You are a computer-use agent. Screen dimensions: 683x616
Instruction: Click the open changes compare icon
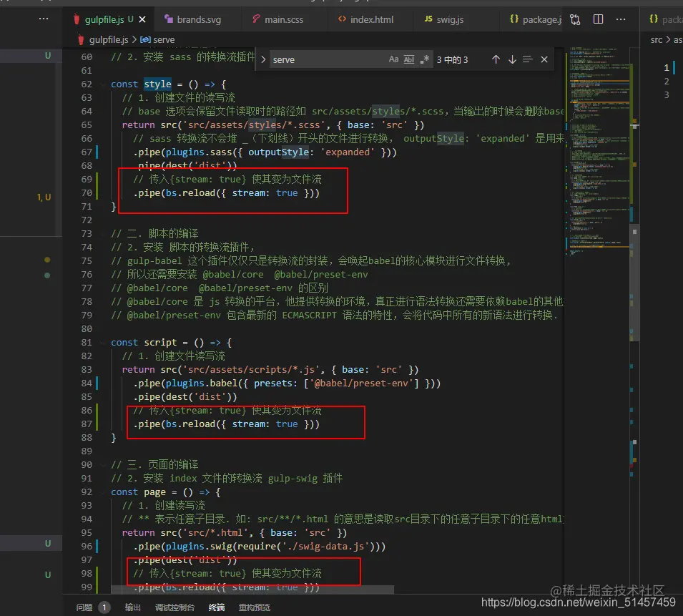tap(576, 19)
